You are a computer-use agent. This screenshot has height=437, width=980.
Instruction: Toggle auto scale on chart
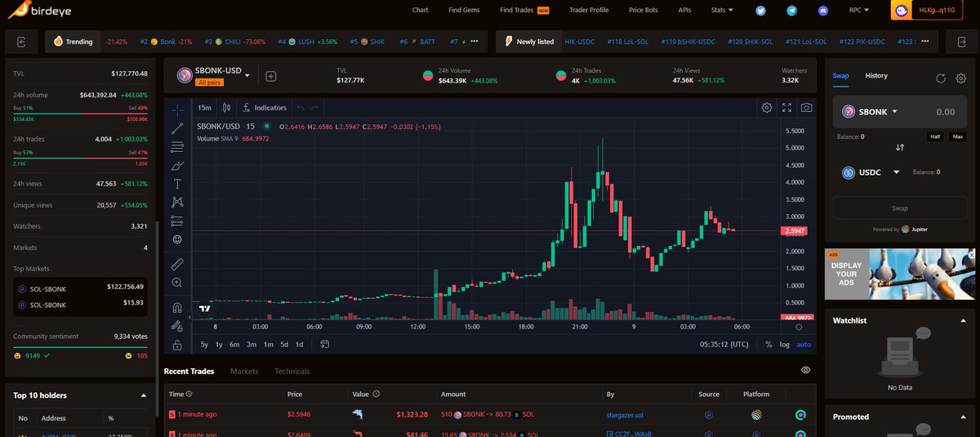pyautogui.click(x=804, y=345)
